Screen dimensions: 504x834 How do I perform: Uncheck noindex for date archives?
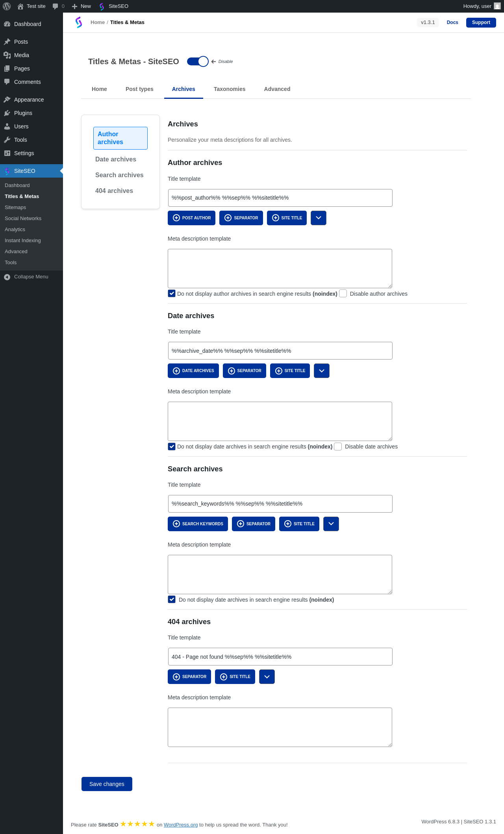tap(172, 447)
